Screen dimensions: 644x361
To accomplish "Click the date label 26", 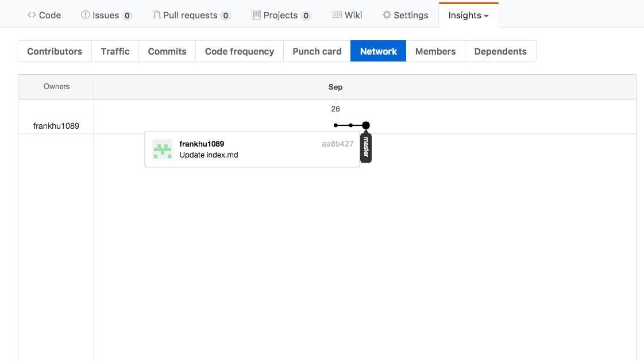I will tap(336, 109).
